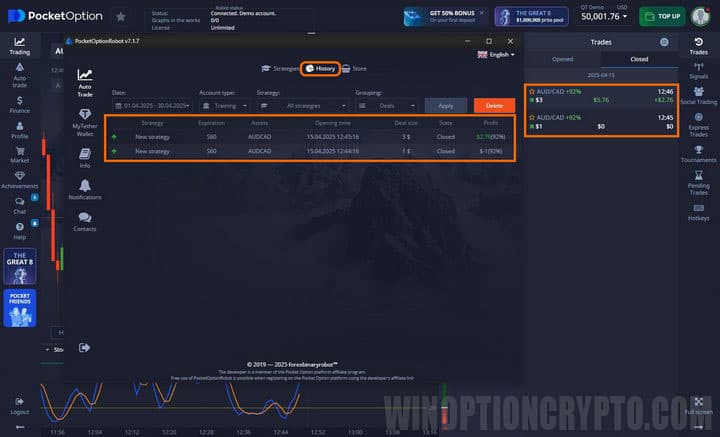Open the closed AUD/CAD trade at 12:45
This screenshot has width=720, height=437.
pos(601,122)
